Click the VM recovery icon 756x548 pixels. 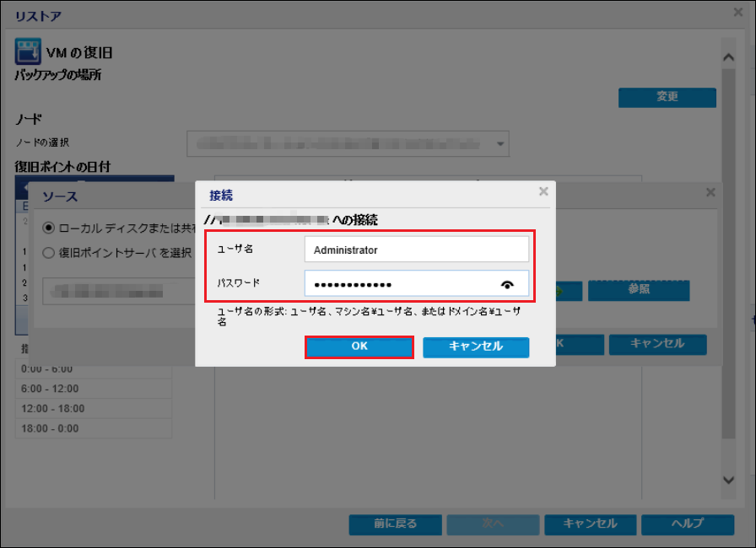28,51
